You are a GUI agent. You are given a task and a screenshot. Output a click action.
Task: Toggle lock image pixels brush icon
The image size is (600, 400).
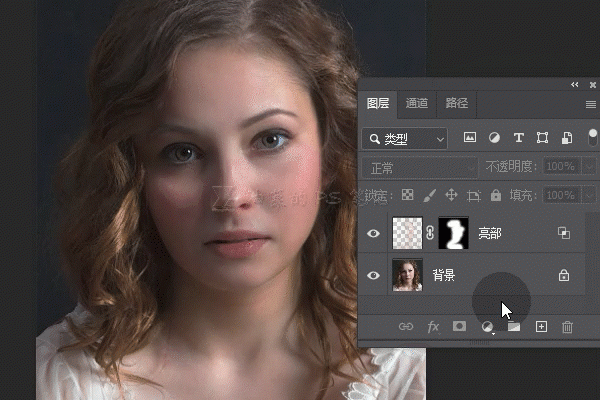(x=429, y=196)
